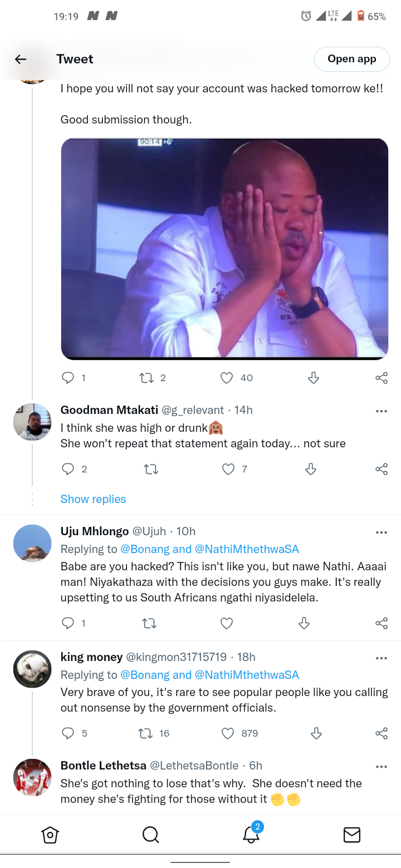Expand Show replies under Goodman's tweet
This screenshot has height=868, width=401.
click(93, 499)
